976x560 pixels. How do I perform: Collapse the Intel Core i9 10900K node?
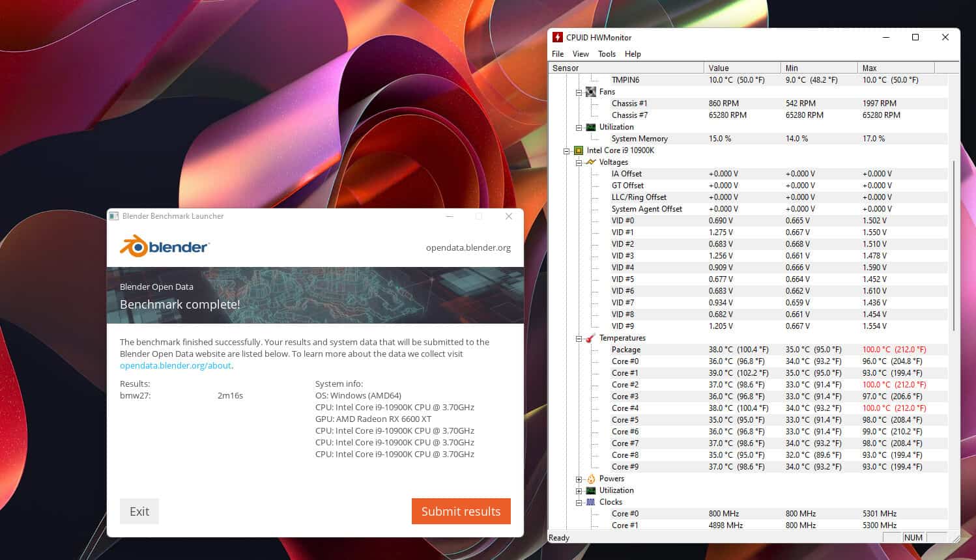(567, 151)
